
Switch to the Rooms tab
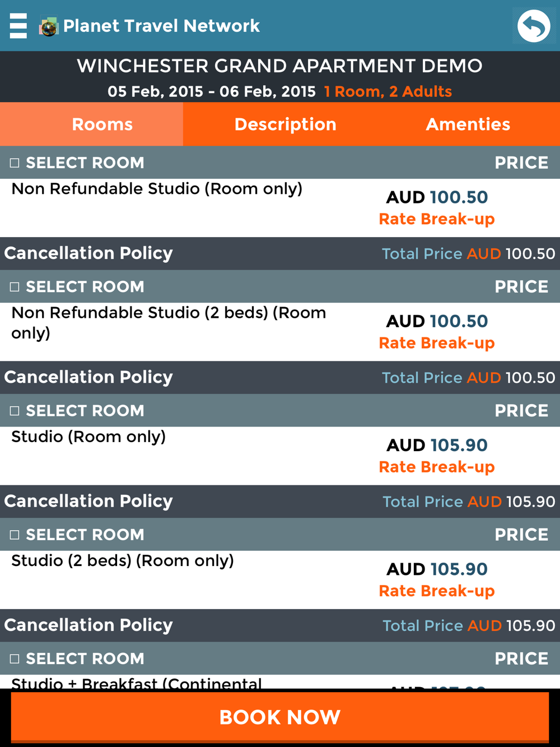pyautogui.click(x=102, y=124)
